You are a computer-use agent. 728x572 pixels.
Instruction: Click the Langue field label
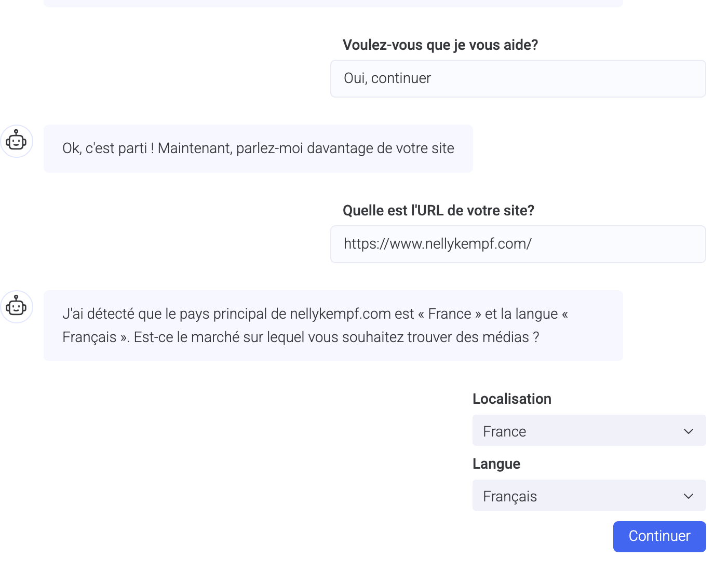pyautogui.click(x=496, y=464)
